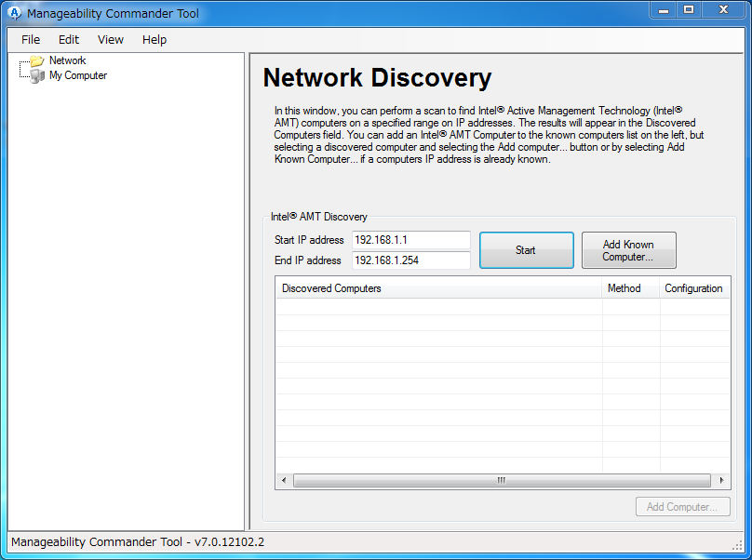Close the Manageability Commander Tool window

point(724,10)
